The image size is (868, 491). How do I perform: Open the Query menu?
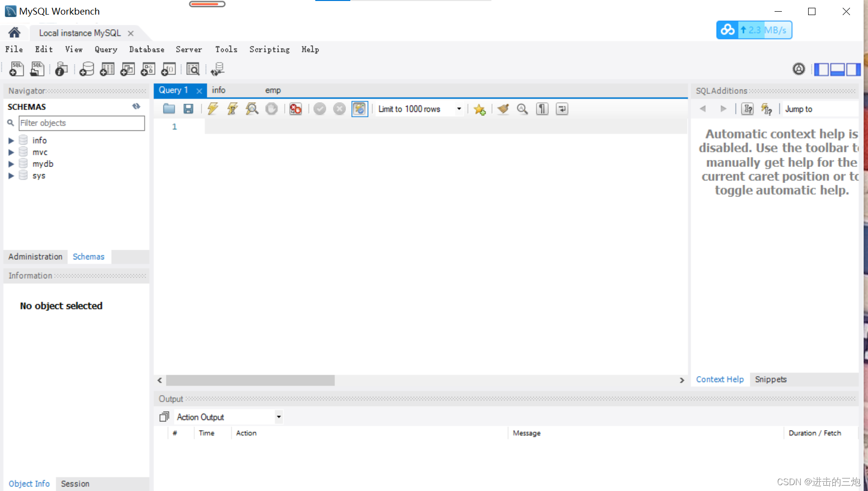point(106,49)
